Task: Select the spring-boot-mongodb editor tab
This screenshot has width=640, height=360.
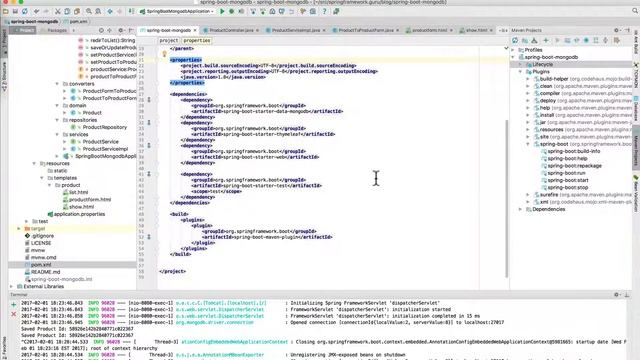Action: (169, 30)
